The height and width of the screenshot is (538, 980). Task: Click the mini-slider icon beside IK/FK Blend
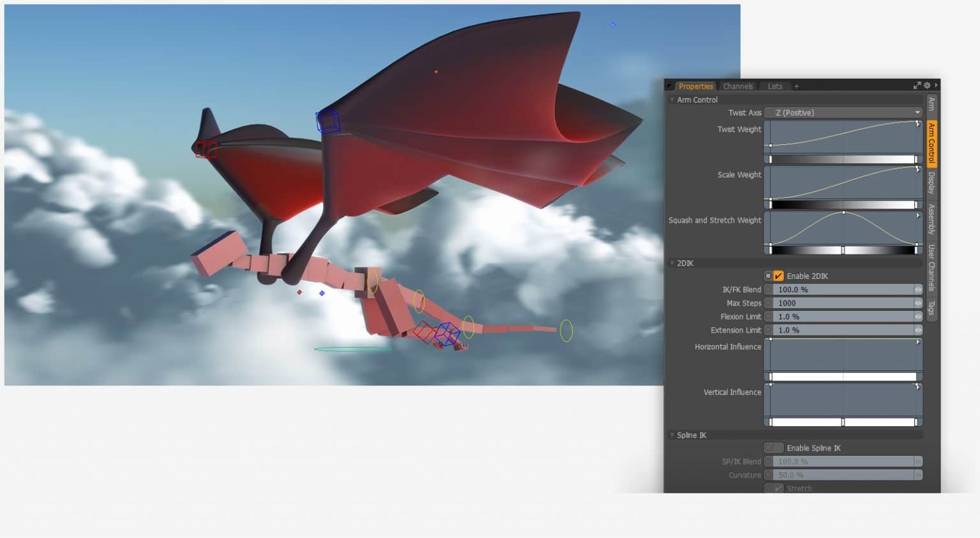918,289
